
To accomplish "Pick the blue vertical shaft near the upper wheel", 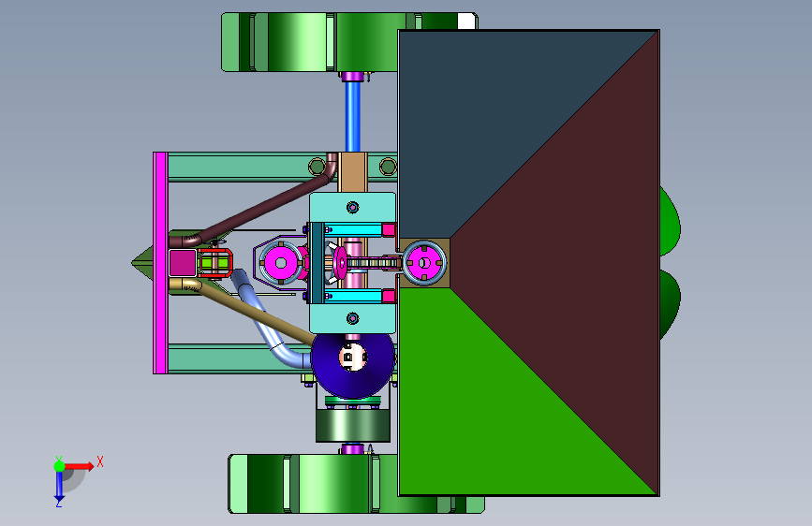I will 353,116.
